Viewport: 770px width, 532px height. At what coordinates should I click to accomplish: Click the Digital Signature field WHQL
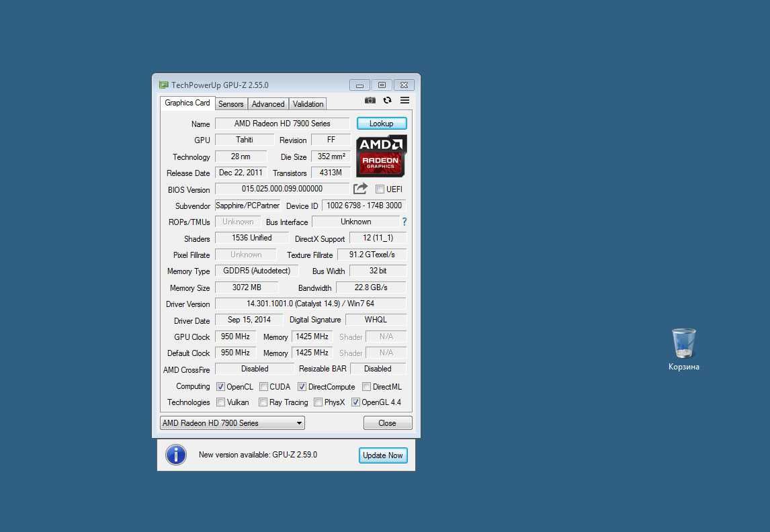376,320
